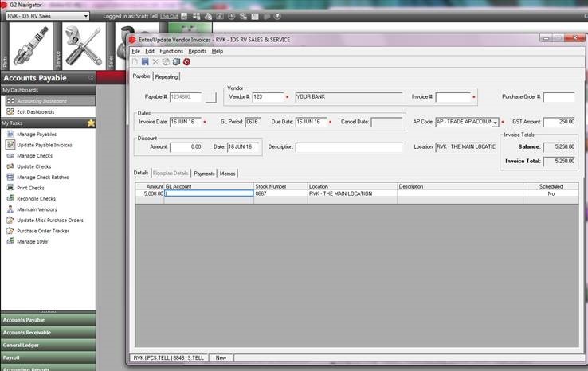Click the four-squares window icon in navigator bar
Screen dimensions: 588x371
pos(196,17)
